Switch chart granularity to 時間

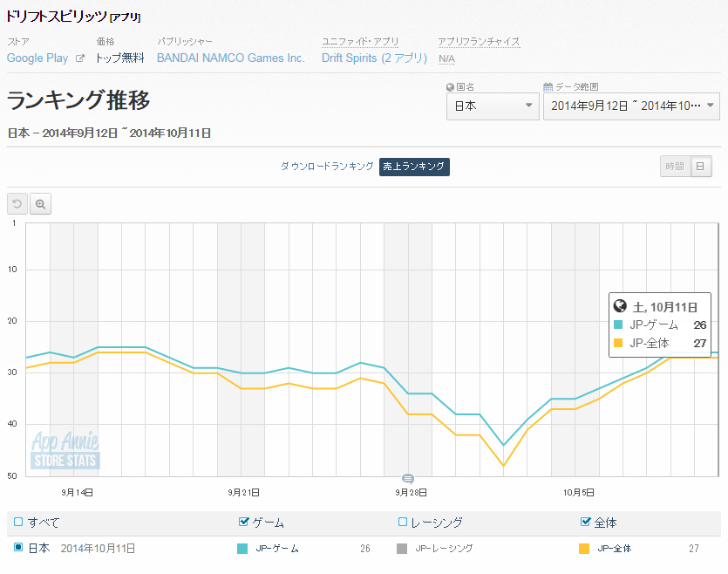pyautogui.click(x=674, y=167)
